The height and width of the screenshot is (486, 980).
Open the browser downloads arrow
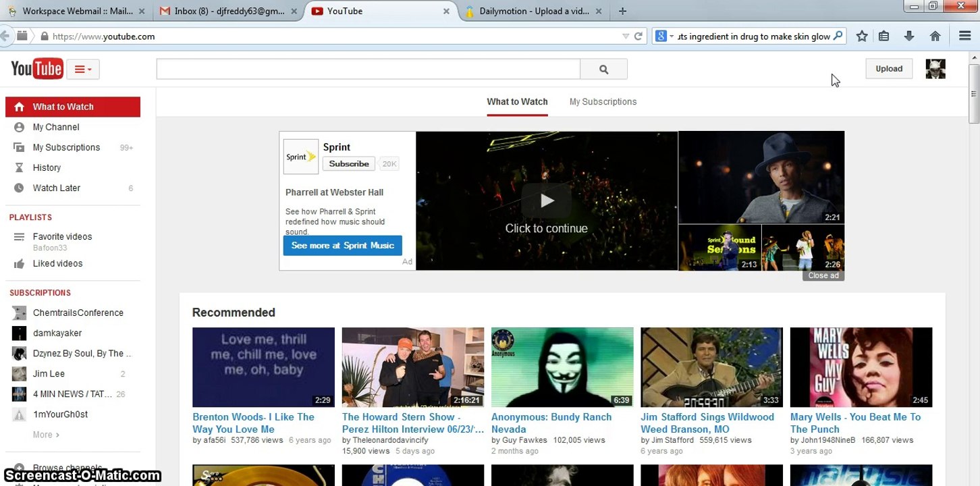click(909, 36)
